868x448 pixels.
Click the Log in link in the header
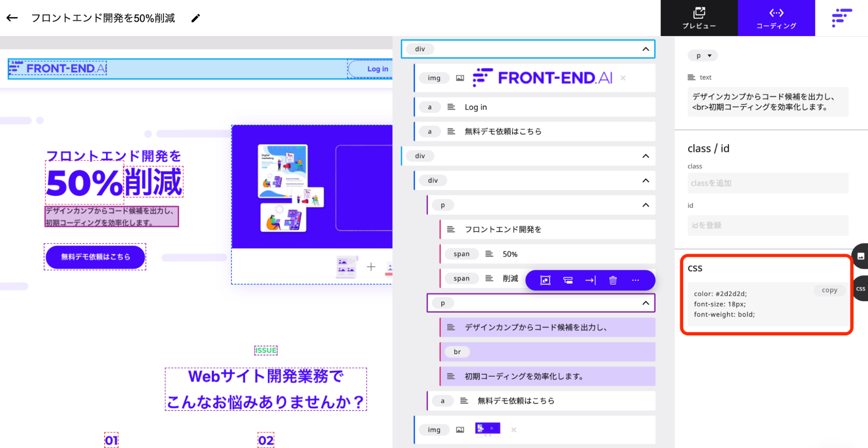point(377,68)
